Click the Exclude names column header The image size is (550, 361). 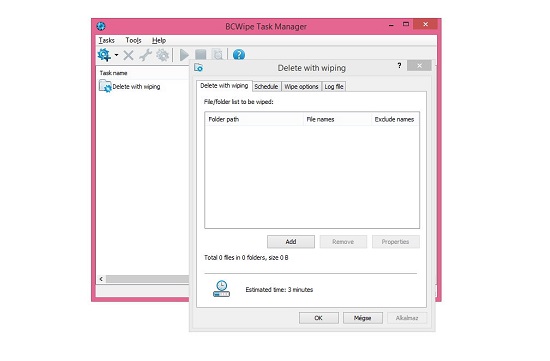click(395, 119)
